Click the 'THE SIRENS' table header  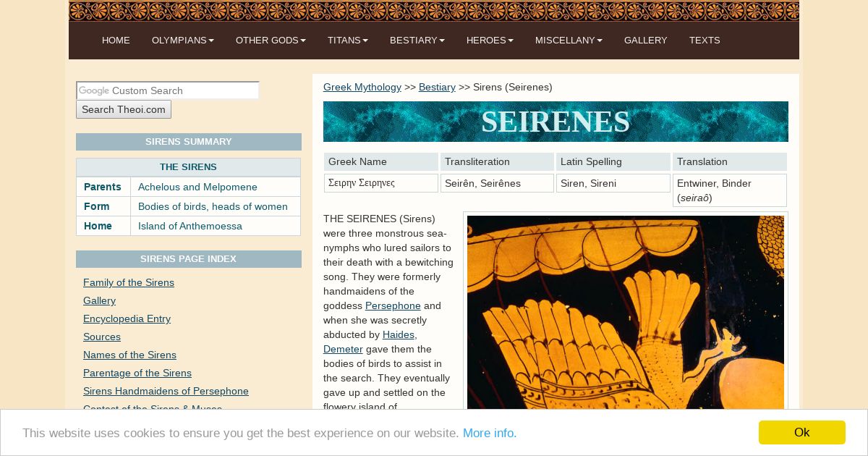(x=188, y=167)
